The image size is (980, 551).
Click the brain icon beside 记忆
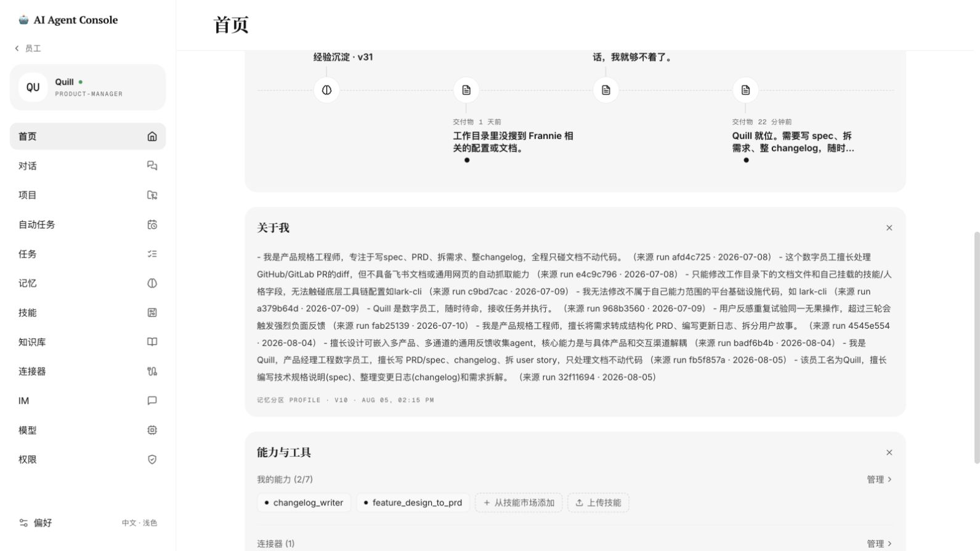(x=152, y=283)
